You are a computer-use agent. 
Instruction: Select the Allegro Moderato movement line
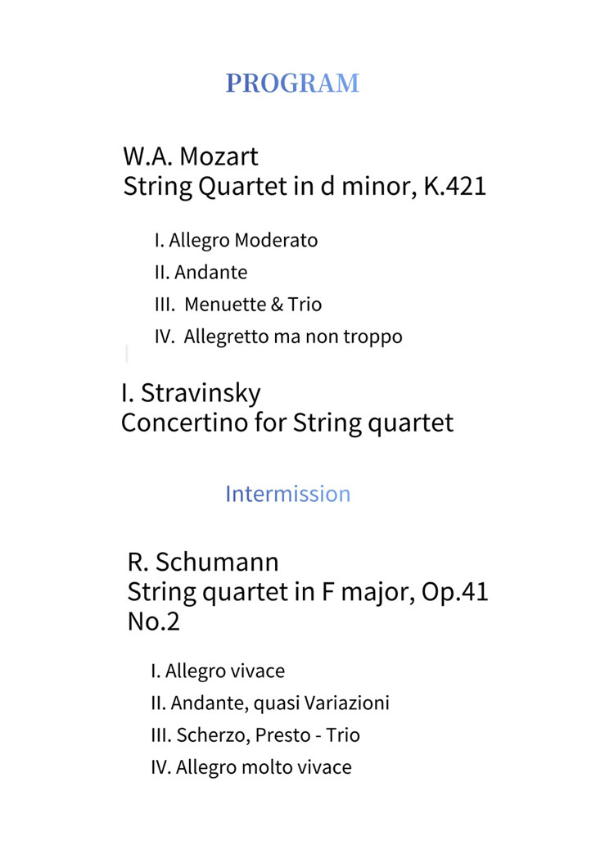[236, 241]
